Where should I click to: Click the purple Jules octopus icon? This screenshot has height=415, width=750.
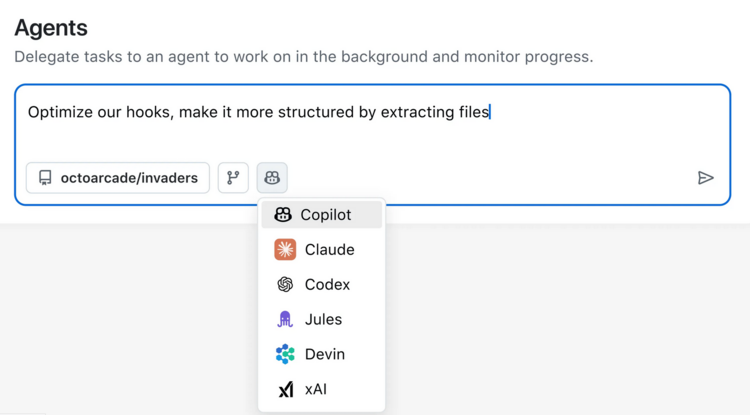pos(285,320)
